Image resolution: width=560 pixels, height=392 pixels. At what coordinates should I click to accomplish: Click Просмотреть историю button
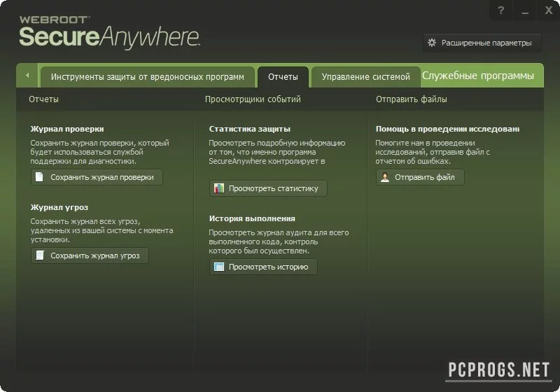click(x=263, y=267)
